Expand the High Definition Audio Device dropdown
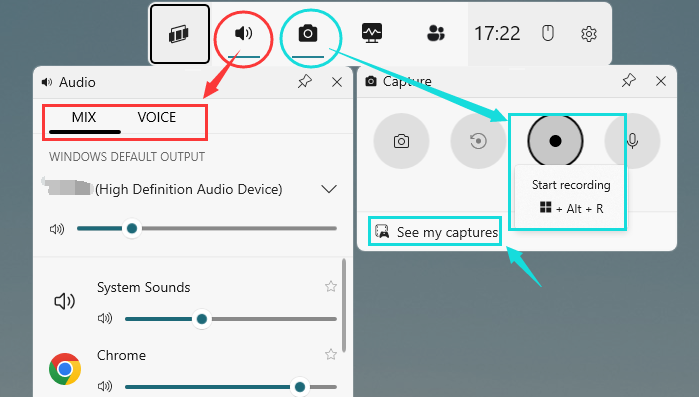 pyautogui.click(x=329, y=189)
